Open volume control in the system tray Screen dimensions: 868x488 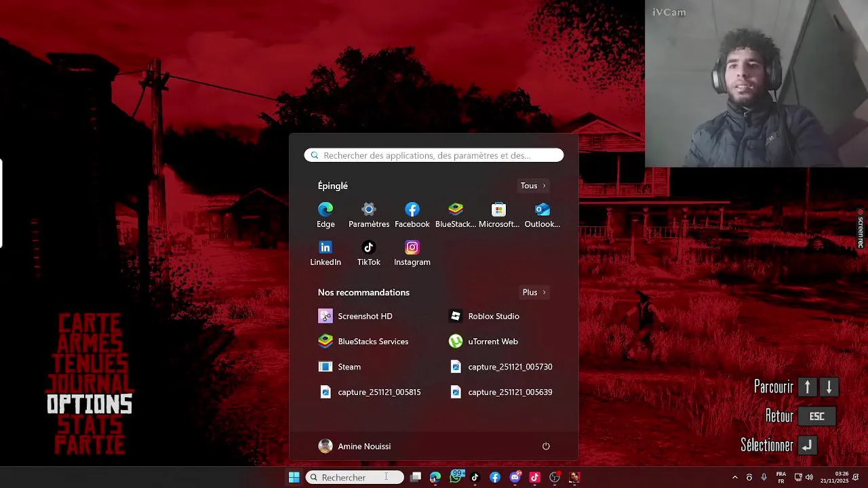809,477
